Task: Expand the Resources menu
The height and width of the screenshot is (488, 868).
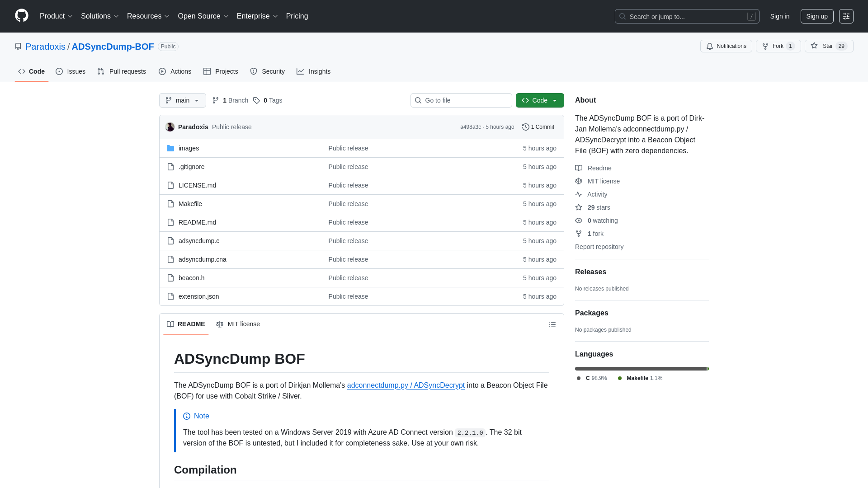Action: pyautogui.click(x=148, y=16)
